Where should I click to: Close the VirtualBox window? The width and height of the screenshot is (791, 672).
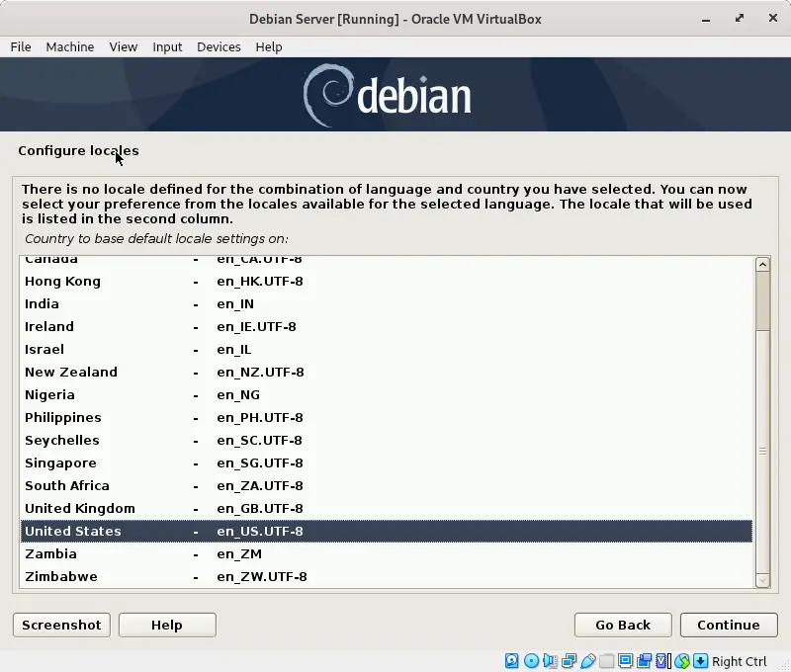click(x=773, y=18)
